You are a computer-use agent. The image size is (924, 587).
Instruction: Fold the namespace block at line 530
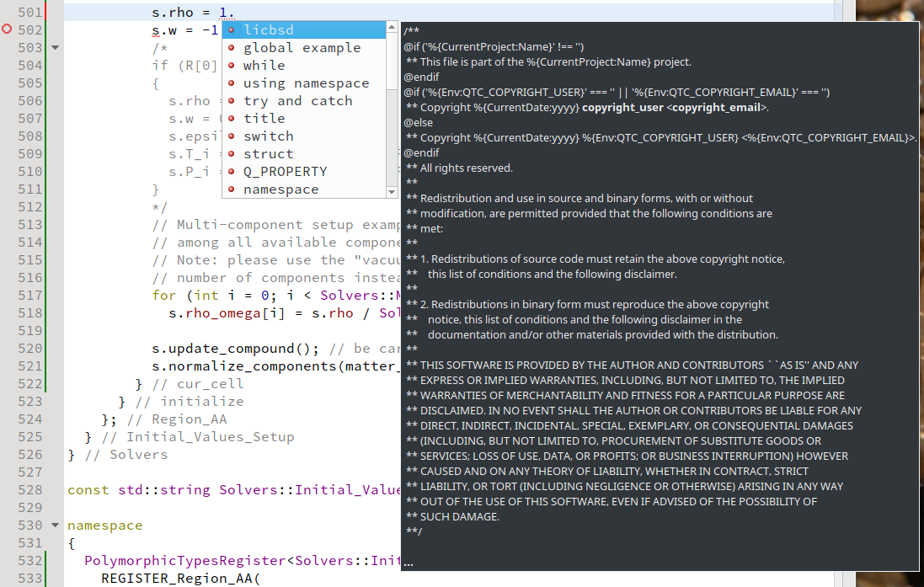point(56,526)
